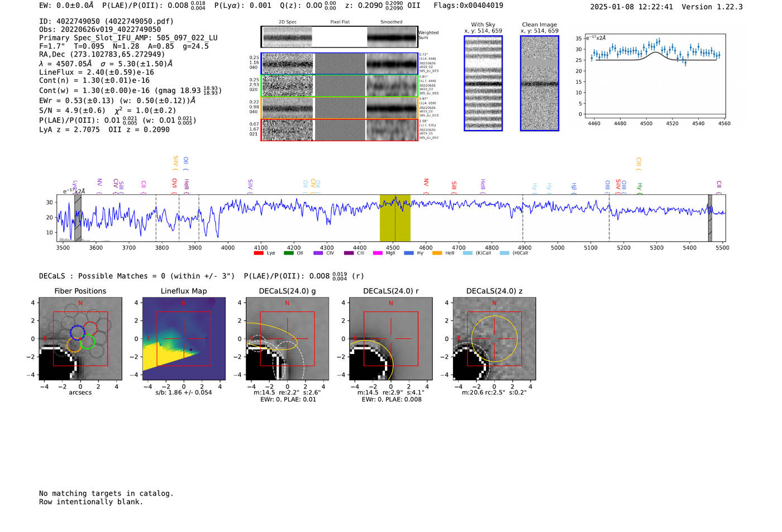782x532 pixels.
Task: Select the green-bordered fiber spectrum row
Action: pyautogui.click(x=339, y=85)
